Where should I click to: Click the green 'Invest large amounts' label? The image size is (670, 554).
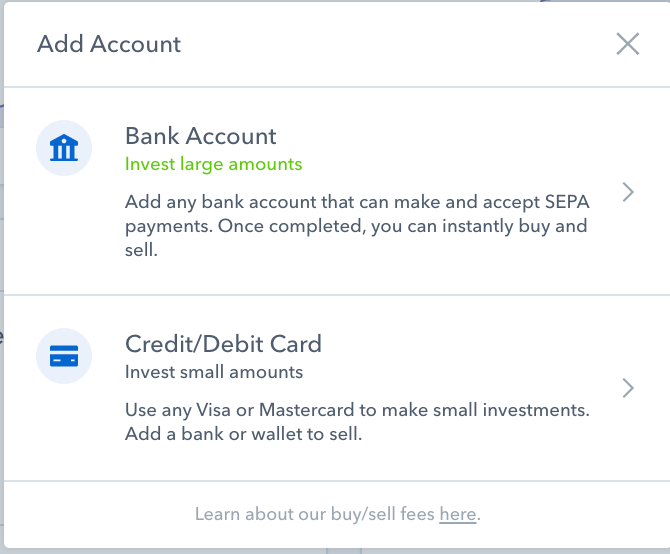[x=213, y=164]
